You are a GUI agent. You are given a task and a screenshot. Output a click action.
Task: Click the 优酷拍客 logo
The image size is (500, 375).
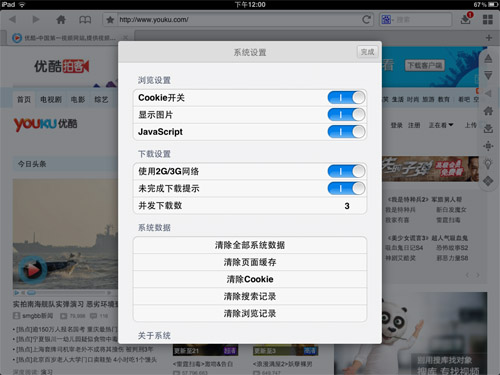62,66
